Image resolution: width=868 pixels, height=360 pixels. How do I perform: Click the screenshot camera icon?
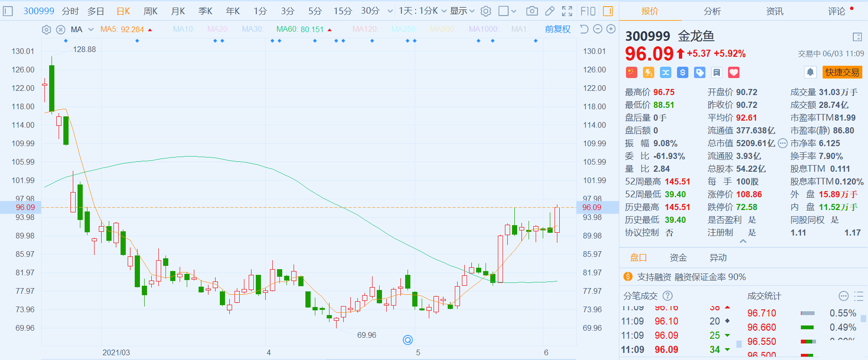point(532,11)
